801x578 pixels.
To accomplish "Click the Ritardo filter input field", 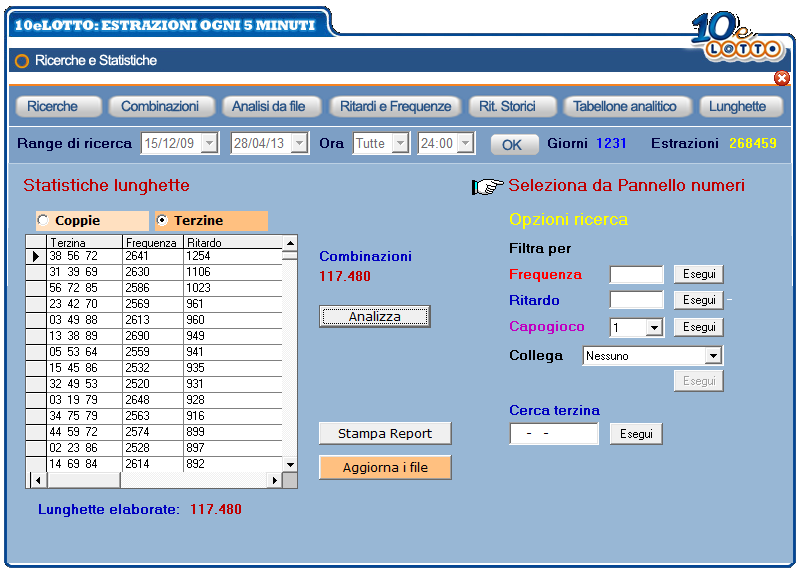I will coord(637,300).
